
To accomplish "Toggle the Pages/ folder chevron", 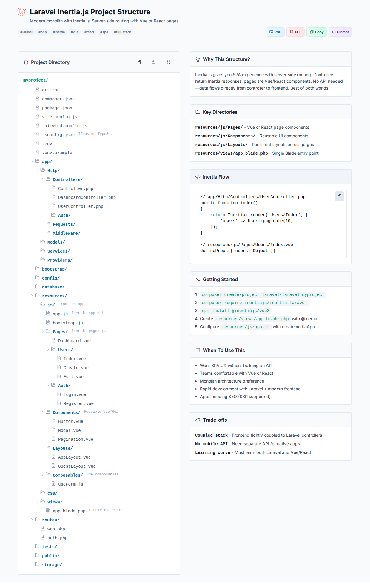I will pos(43,331).
